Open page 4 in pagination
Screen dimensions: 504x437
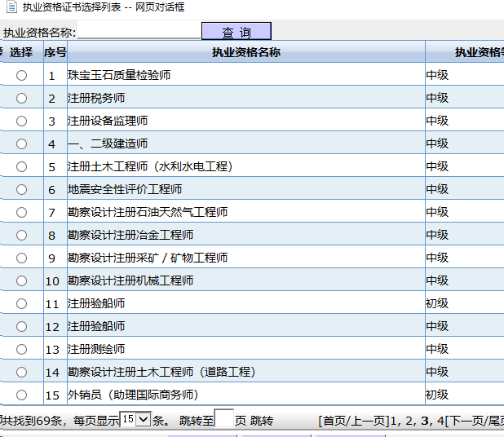pyautogui.click(x=440, y=421)
